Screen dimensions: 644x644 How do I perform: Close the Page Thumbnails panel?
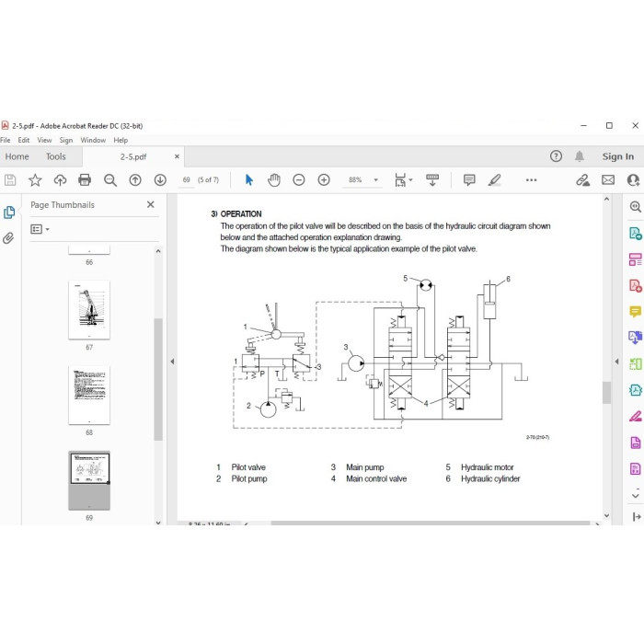click(x=150, y=204)
